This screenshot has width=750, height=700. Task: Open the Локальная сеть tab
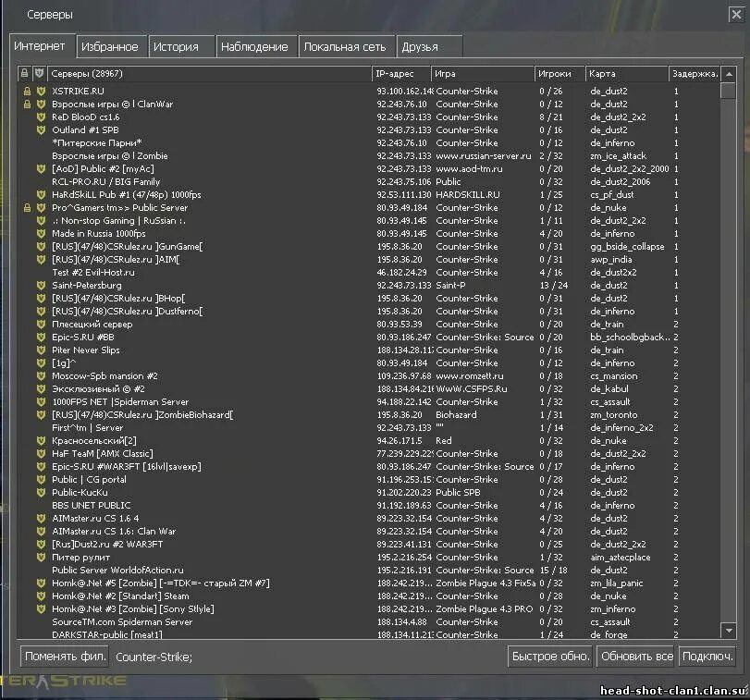pyautogui.click(x=347, y=47)
